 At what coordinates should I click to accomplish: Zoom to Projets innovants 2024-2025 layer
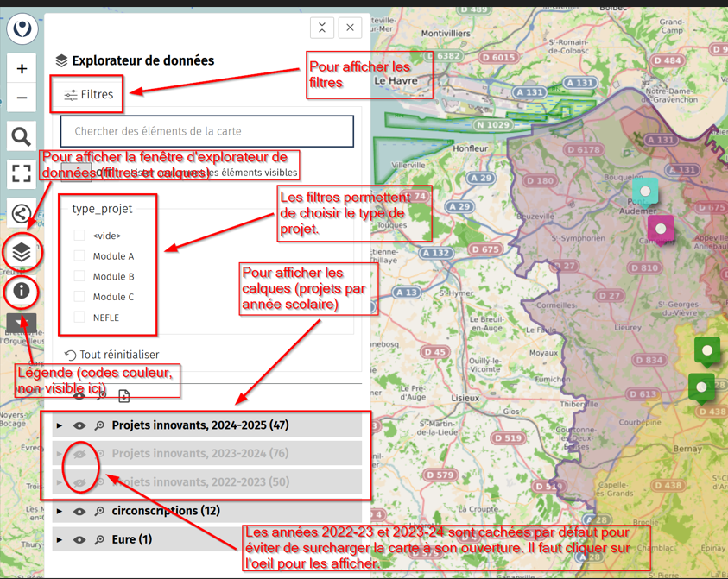point(99,425)
